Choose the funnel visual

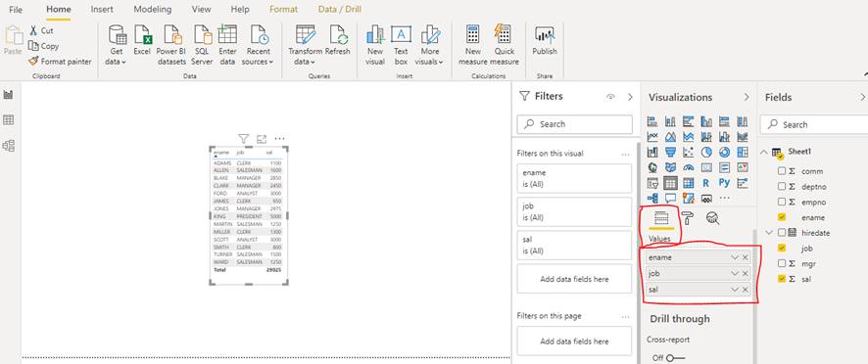[670, 152]
